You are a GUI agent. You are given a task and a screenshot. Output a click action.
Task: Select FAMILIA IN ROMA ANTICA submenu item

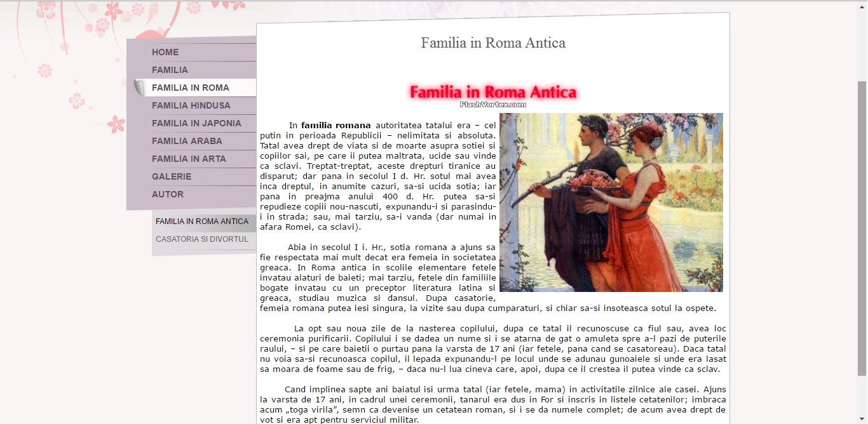coord(202,222)
